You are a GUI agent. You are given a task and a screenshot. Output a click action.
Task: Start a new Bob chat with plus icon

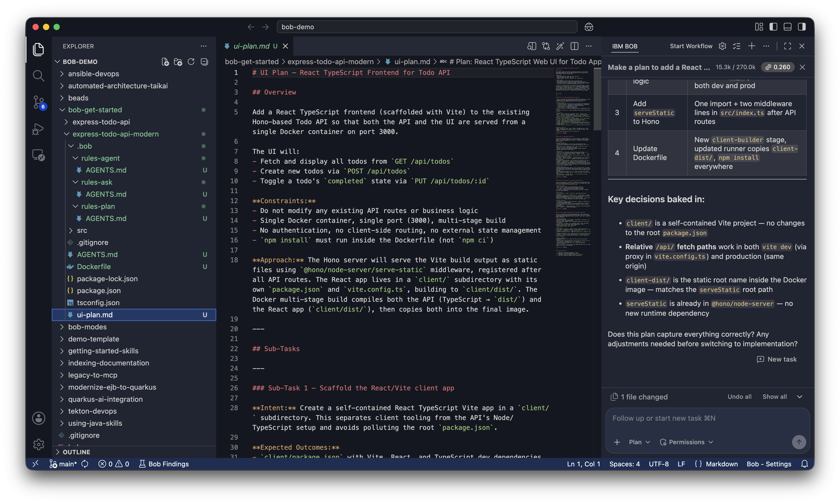pyautogui.click(x=752, y=46)
